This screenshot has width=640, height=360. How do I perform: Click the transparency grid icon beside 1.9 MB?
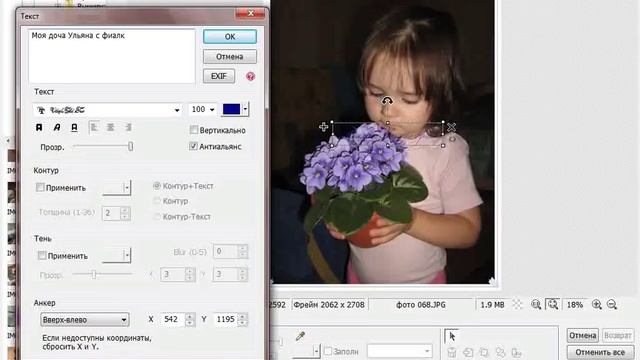pyautogui.click(x=518, y=304)
